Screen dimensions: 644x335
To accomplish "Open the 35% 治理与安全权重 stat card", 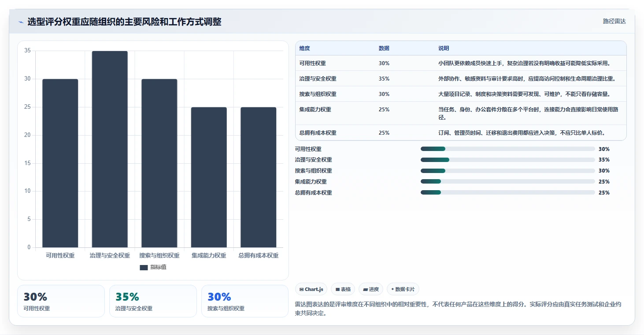I will point(153,301).
